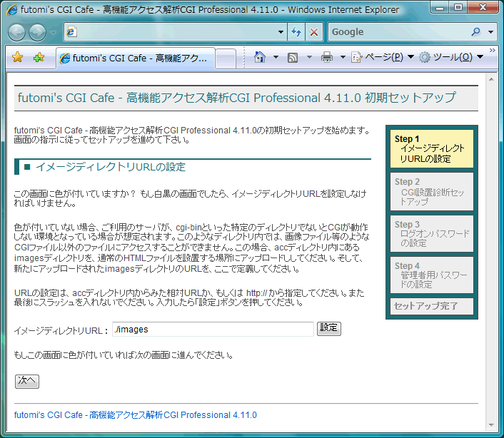This screenshot has width=504, height=438.
Task: Click inside the Google search box
Action: 399,32
